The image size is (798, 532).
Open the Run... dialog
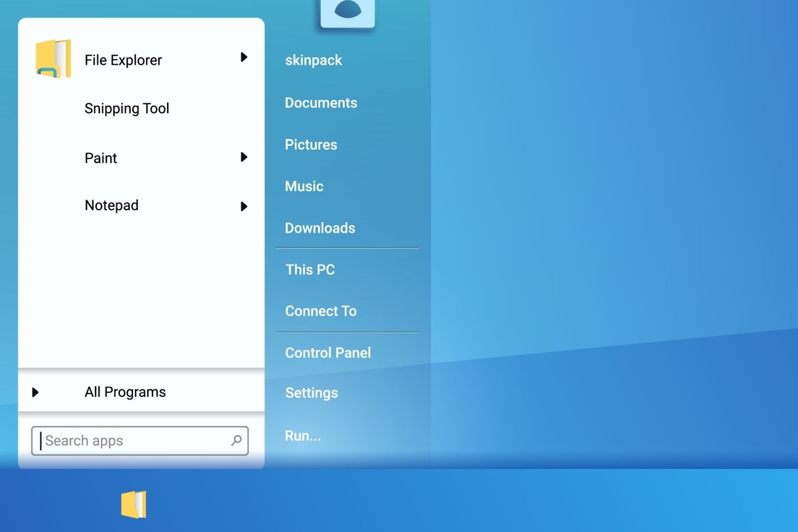(x=303, y=435)
